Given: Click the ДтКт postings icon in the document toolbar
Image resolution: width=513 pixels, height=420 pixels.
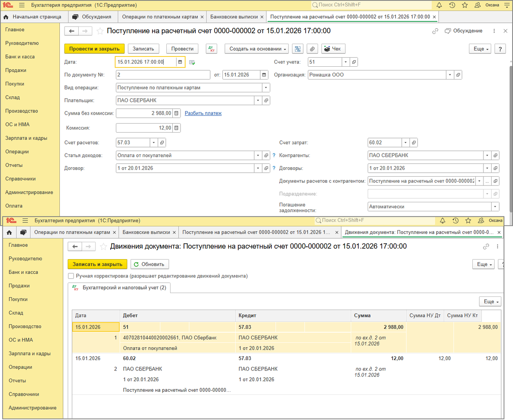Looking at the screenshot, I should point(211,49).
